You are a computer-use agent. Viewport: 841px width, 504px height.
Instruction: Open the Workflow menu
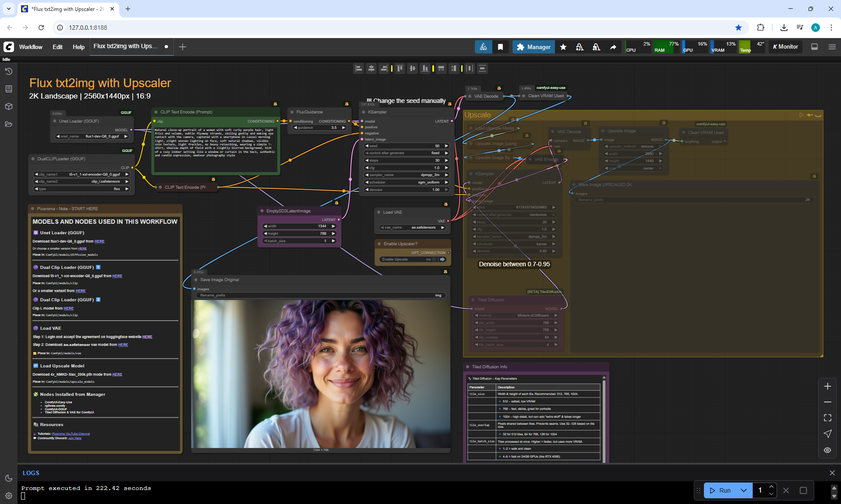point(31,47)
